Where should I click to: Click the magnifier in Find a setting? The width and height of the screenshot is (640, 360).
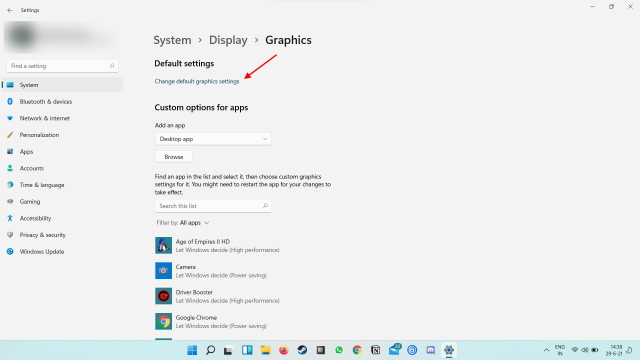(112, 66)
